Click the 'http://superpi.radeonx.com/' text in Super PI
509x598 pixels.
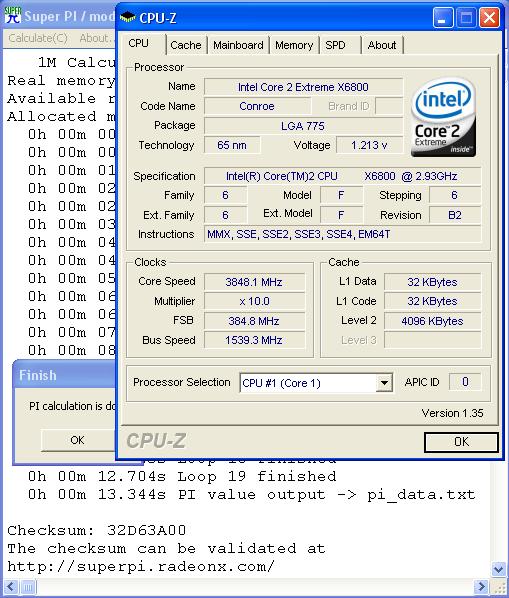pyautogui.click(x=141, y=566)
